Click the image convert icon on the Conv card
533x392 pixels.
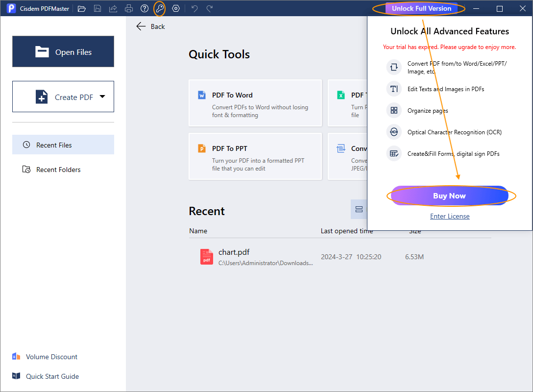click(341, 148)
